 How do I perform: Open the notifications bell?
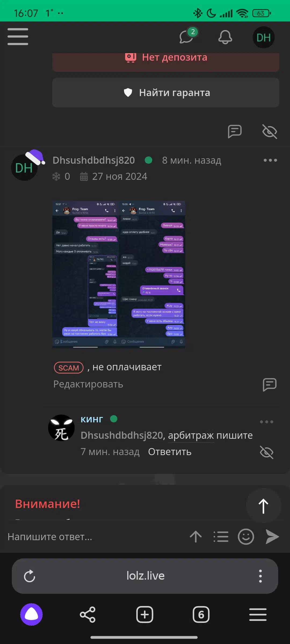click(225, 37)
